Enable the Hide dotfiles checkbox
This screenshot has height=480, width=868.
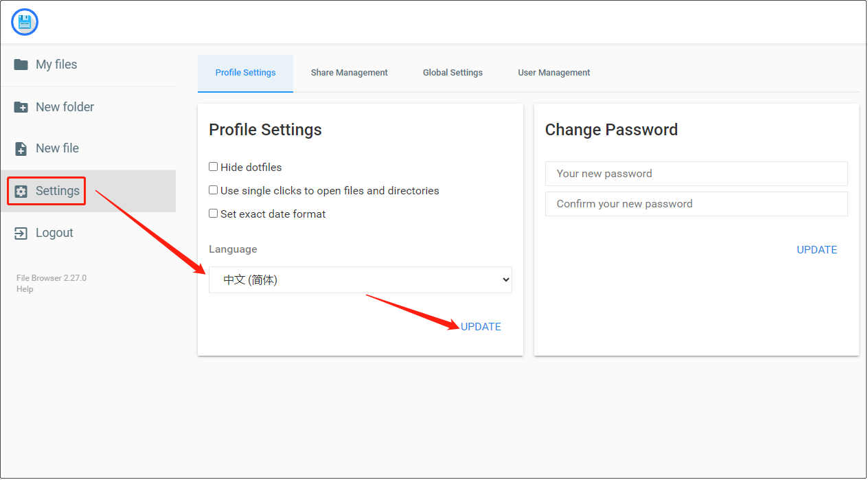pos(214,167)
